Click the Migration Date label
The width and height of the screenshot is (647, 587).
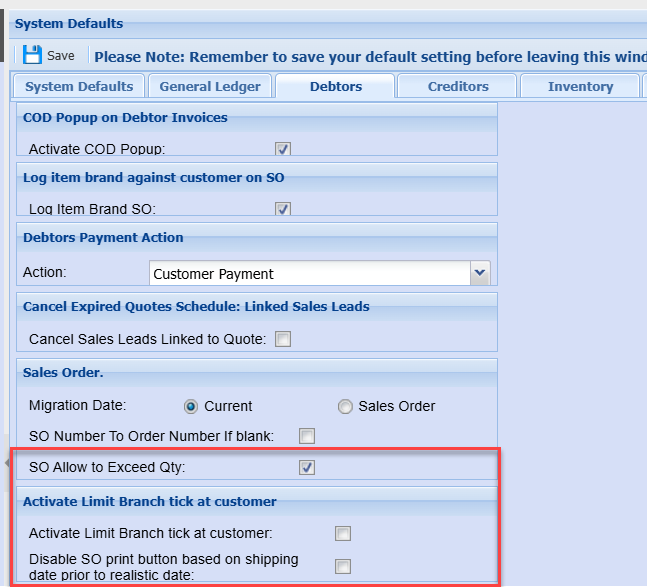click(x=78, y=405)
